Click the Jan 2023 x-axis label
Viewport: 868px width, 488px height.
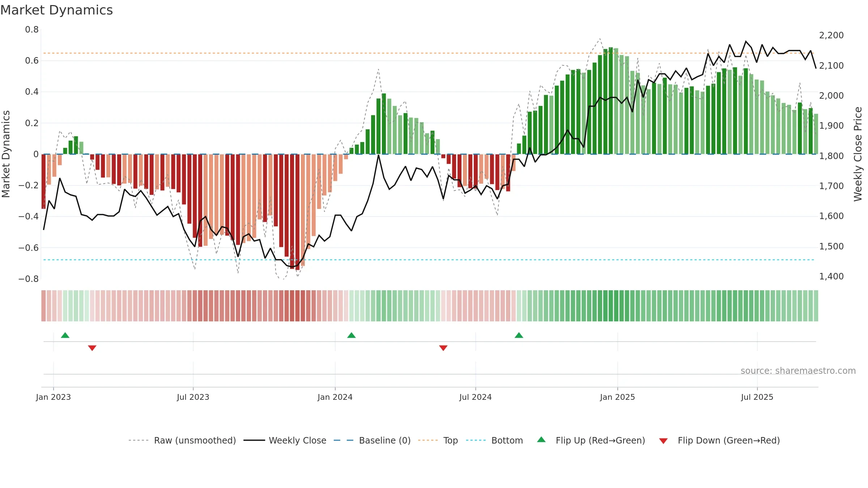pos(54,397)
